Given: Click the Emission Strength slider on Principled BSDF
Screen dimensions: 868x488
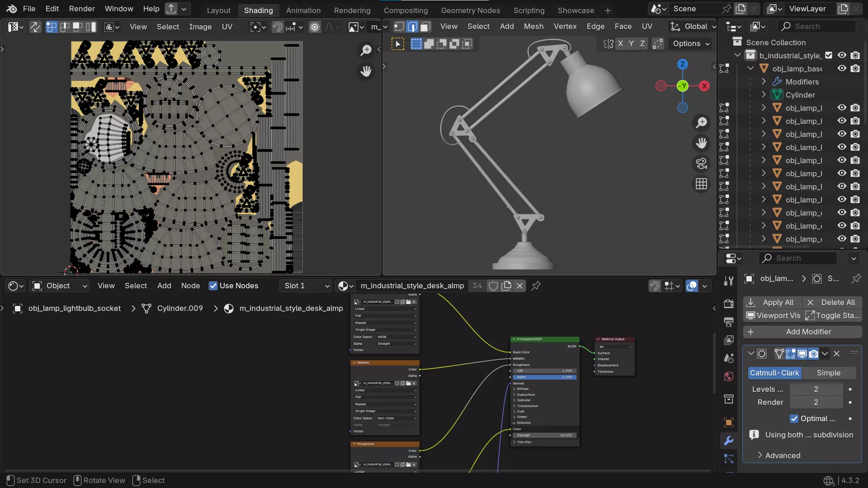Looking at the screenshot, I should click(x=545, y=435).
